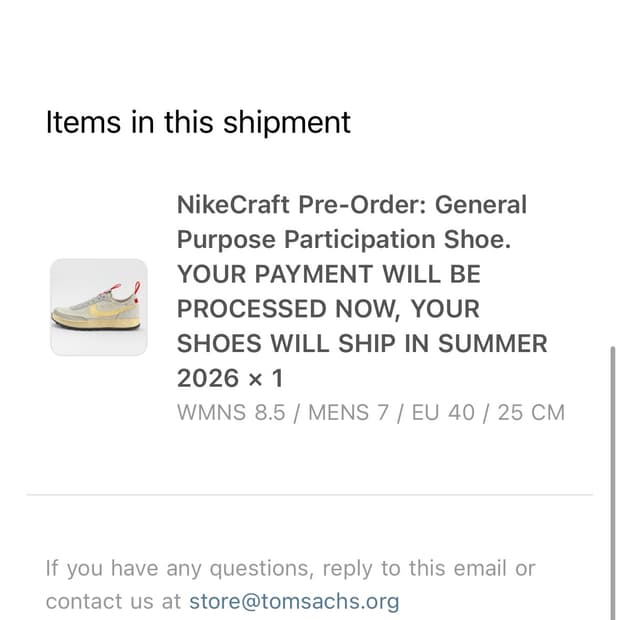620x620 pixels.
Task: Click the horizontal divider line below items
Action: pos(310,494)
